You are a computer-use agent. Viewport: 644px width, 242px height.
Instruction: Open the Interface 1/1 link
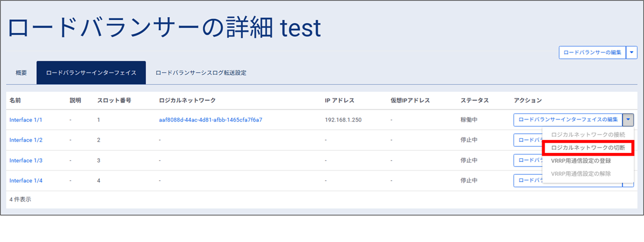26,120
